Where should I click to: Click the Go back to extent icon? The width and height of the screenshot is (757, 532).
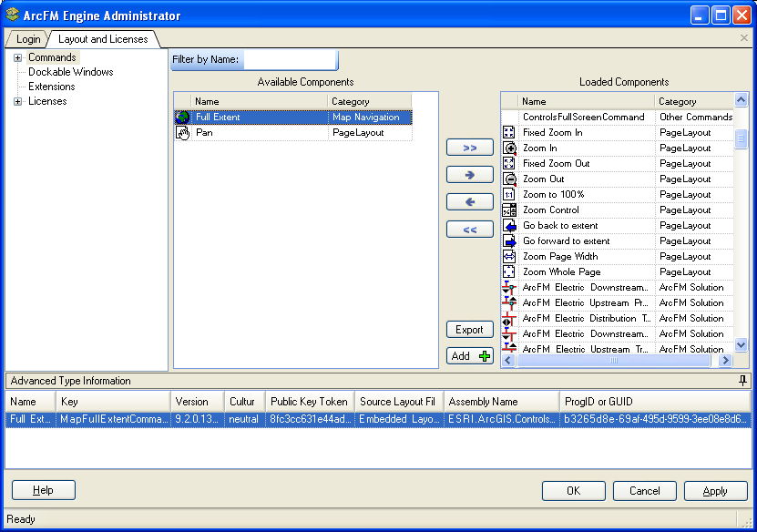click(509, 225)
